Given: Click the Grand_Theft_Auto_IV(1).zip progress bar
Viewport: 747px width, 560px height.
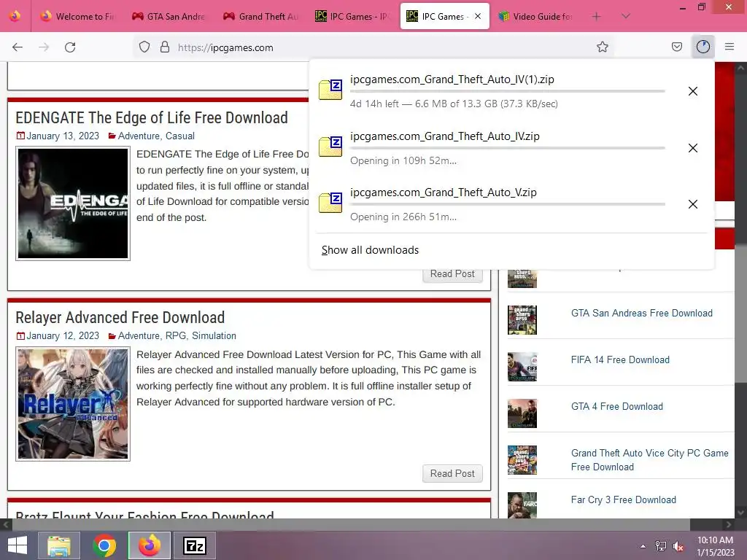Looking at the screenshot, I should [x=508, y=91].
